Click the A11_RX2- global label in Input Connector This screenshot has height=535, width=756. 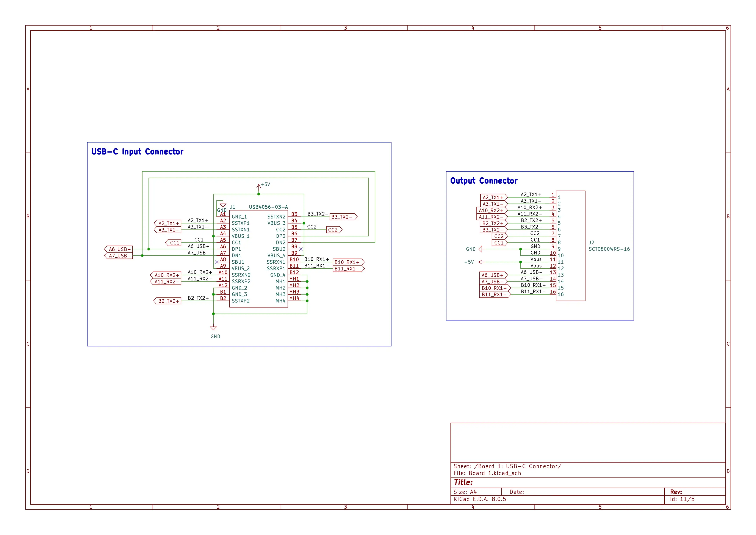166,282
